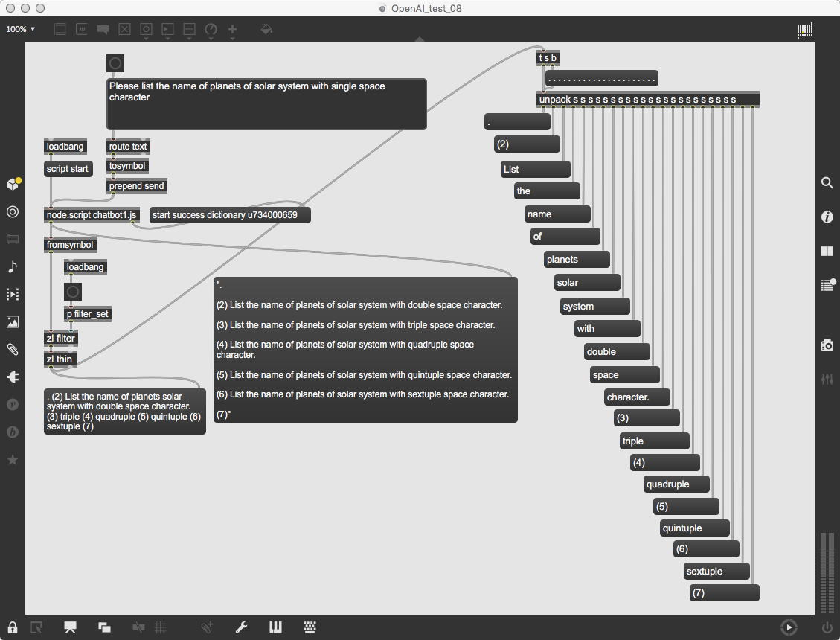Open patcher windows icon in bottom toolbar
The image size is (840, 640).
(x=104, y=627)
